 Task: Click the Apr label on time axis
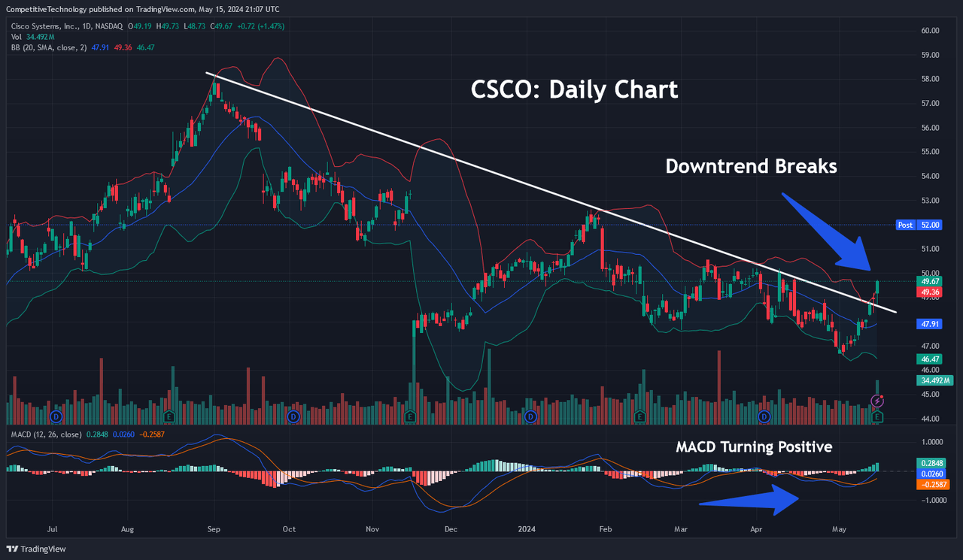[755, 528]
